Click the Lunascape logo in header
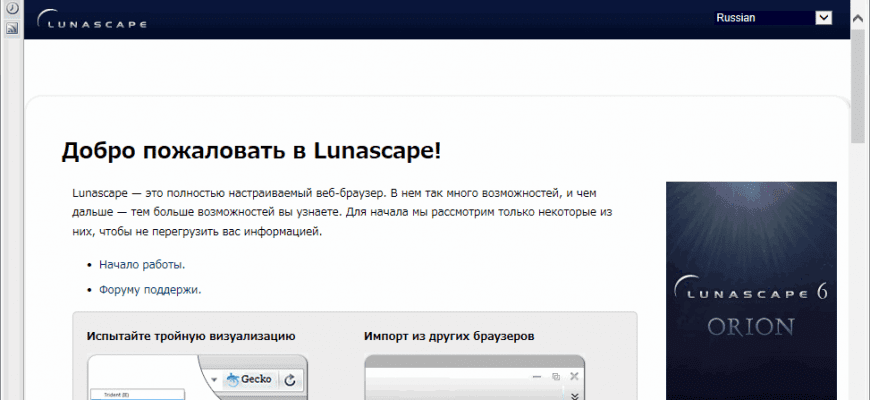870x400 pixels. point(92,19)
